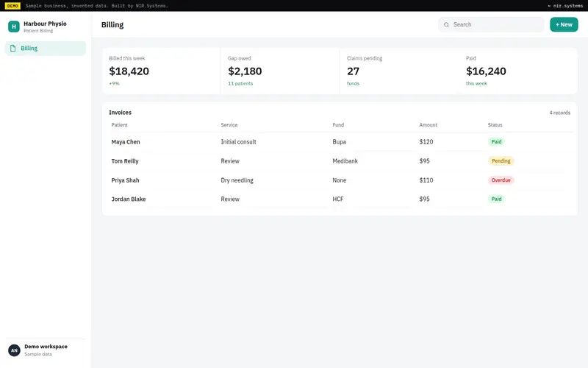Click the Billing document icon in sidebar

[12, 49]
